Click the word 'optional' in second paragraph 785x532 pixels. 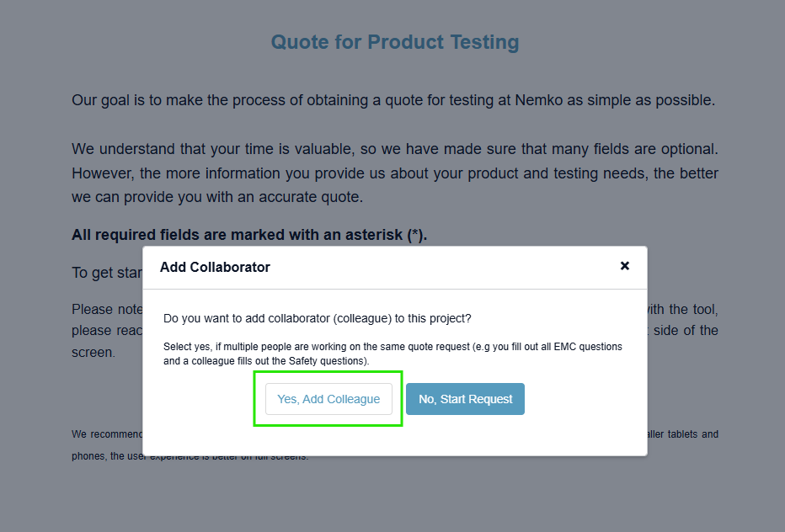click(x=689, y=149)
